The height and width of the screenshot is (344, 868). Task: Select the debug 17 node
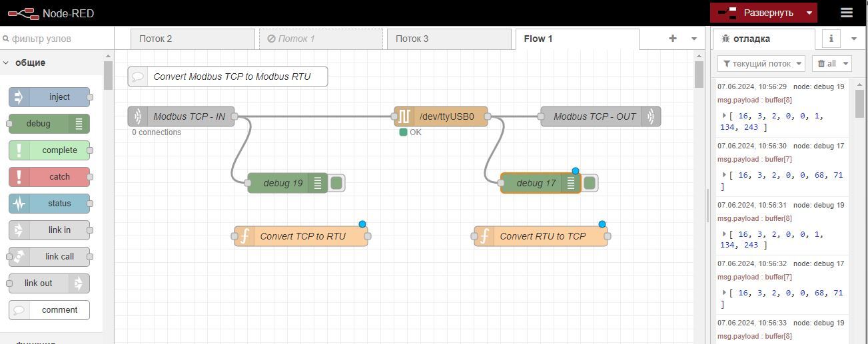point(541,183)
